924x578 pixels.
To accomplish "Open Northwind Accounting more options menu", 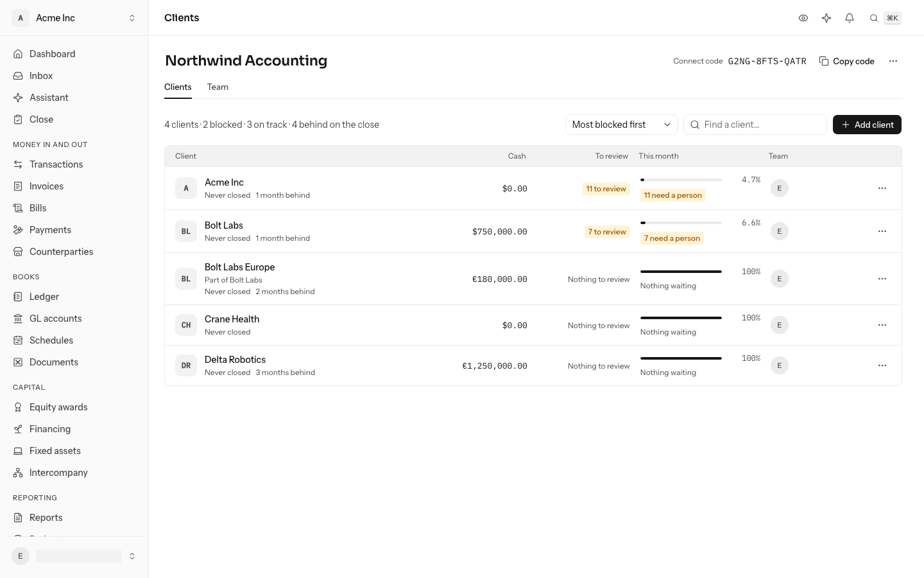I will [893, 61].
